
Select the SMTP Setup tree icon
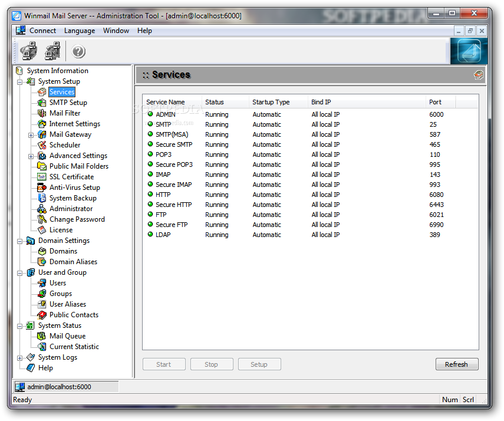[x=42, y=103]
